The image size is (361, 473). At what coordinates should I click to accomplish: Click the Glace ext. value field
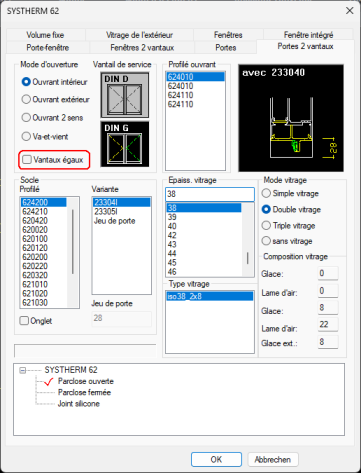(x=328, y=342)
